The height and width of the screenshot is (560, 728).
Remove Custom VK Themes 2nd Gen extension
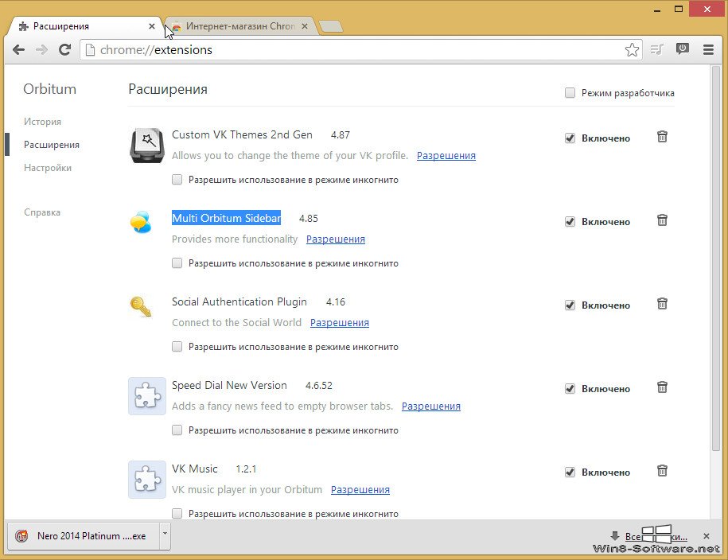tap(662, 137)
